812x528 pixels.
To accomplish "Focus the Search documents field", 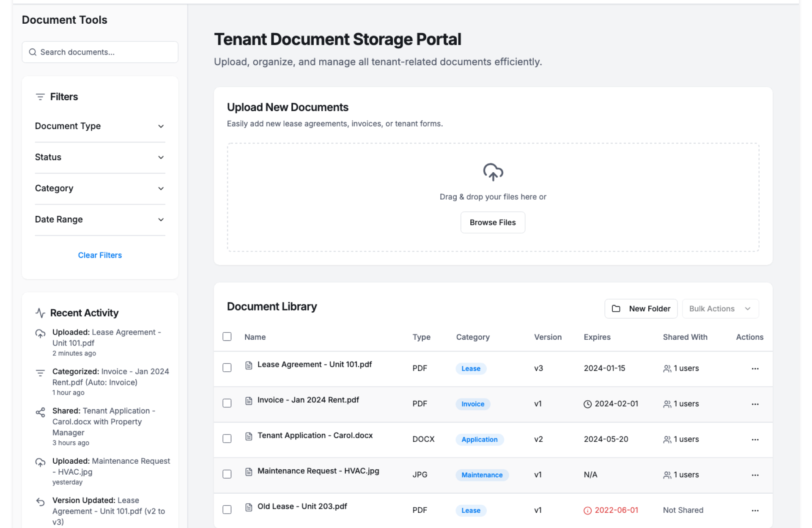I will point(100,52).
